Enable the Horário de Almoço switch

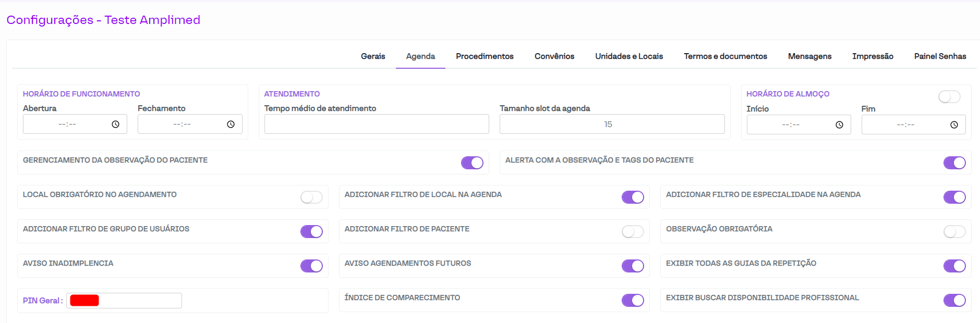949,97
